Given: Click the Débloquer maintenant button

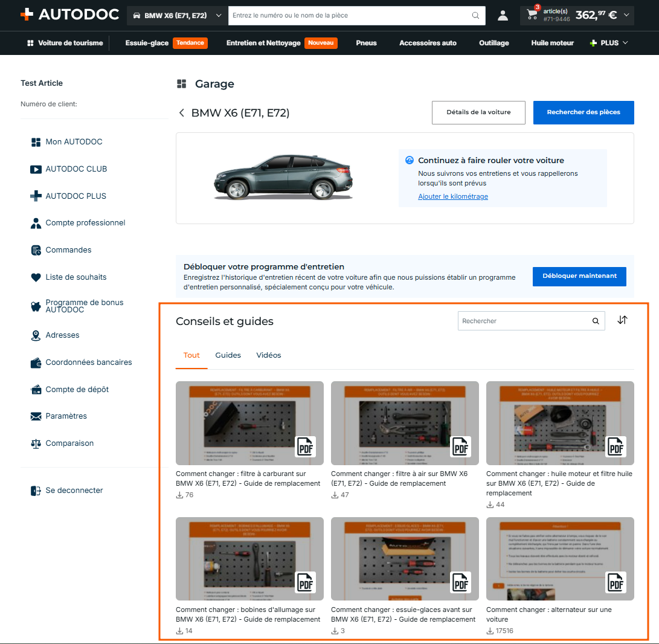Looking at the screenshot, I should 579,277.
